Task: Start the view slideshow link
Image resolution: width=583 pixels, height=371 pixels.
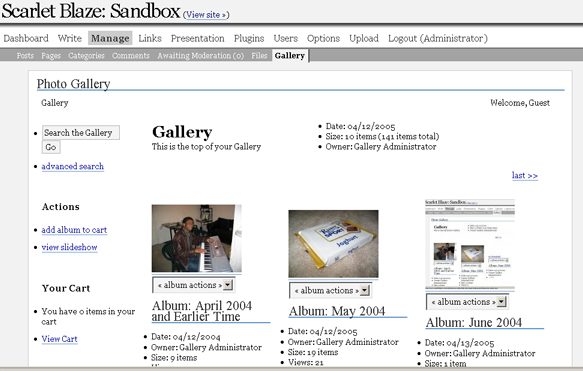Action: (69, 247)
